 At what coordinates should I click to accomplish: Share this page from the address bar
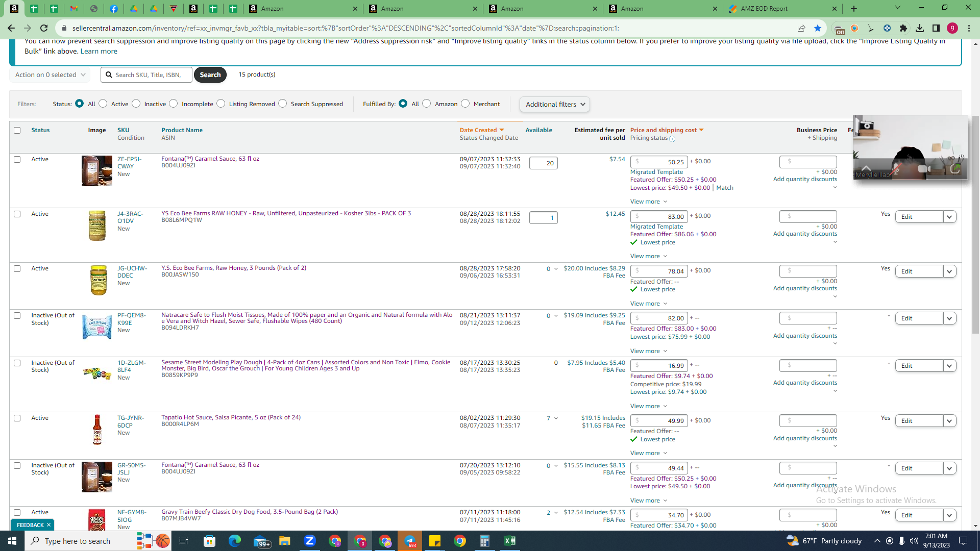[x=801, y=28]
